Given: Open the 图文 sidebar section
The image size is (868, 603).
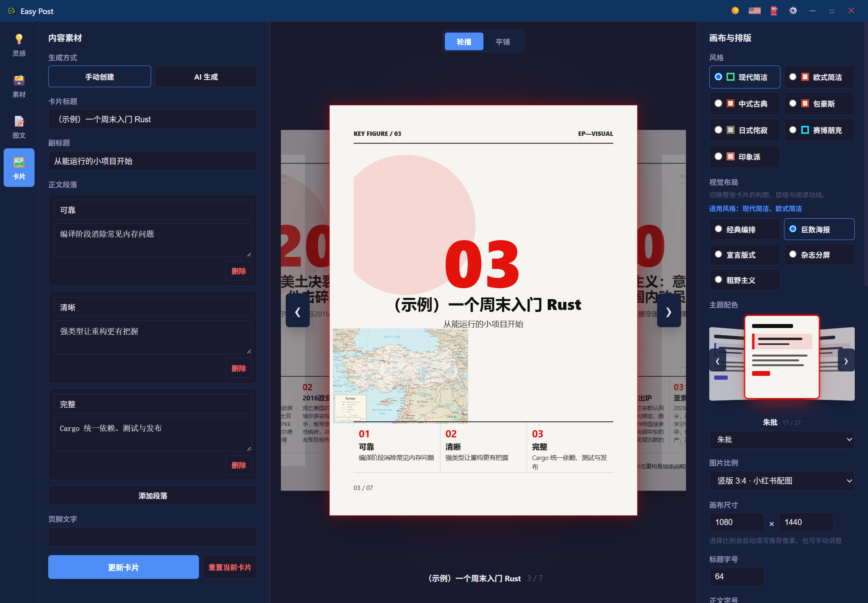Looking at the screenshot, I should (x=19, y=127).
